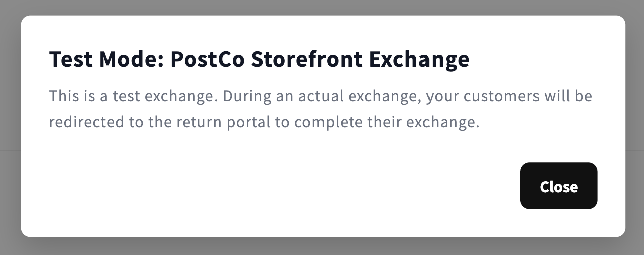The width and height of the screenshot is (644, 255).
Task: Click empty white space inside the dialog
Action: [251, 186]
